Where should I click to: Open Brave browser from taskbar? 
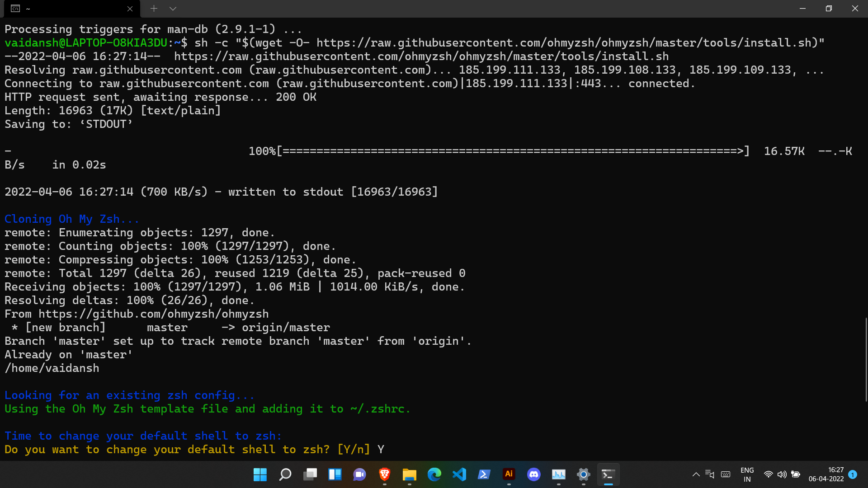point(385,474)
